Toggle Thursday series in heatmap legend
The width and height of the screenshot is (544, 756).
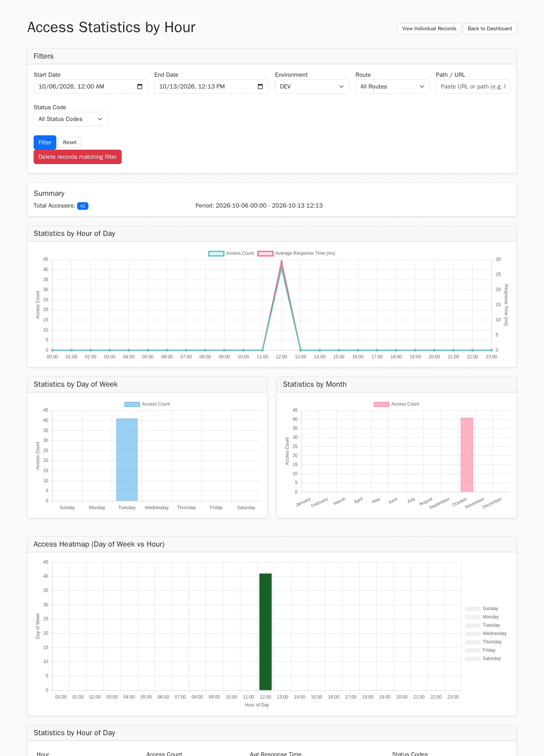click(x=484, y=642)
